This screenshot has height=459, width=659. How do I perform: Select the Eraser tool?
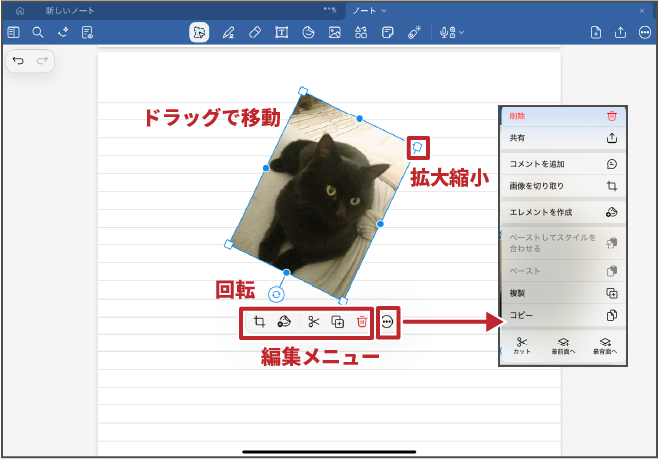click(x=255, y=32)
